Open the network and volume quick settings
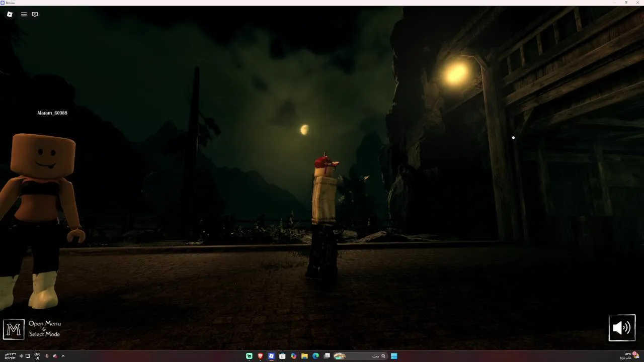644x362 pixels. tap(24, 356)
